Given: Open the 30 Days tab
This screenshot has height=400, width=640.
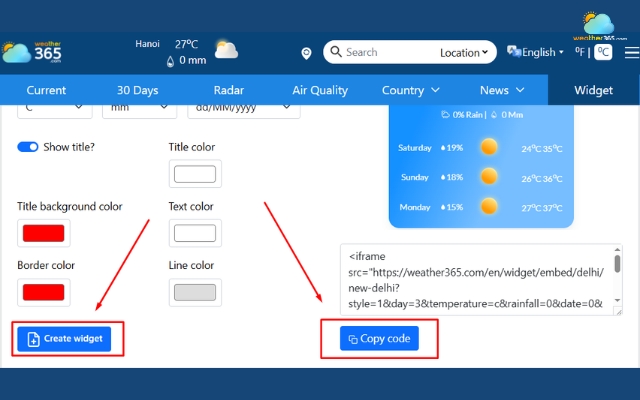Looking at the screenshot, I should tap(138, 90).
